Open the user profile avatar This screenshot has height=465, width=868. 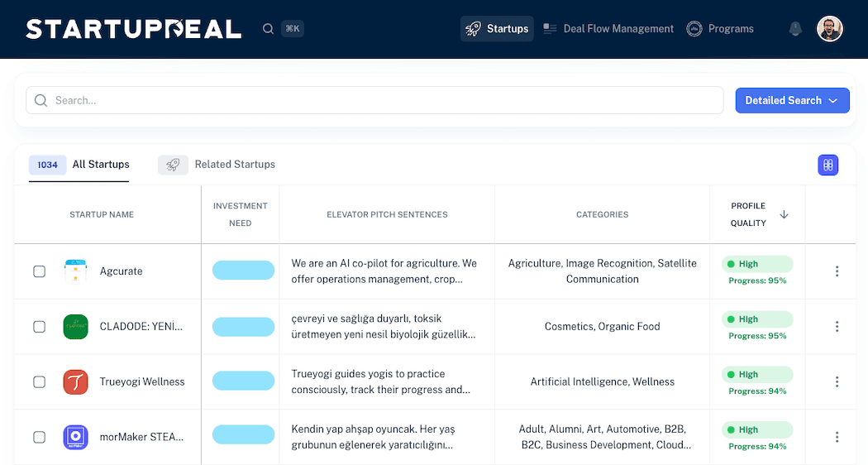click(x=830, y=29)
